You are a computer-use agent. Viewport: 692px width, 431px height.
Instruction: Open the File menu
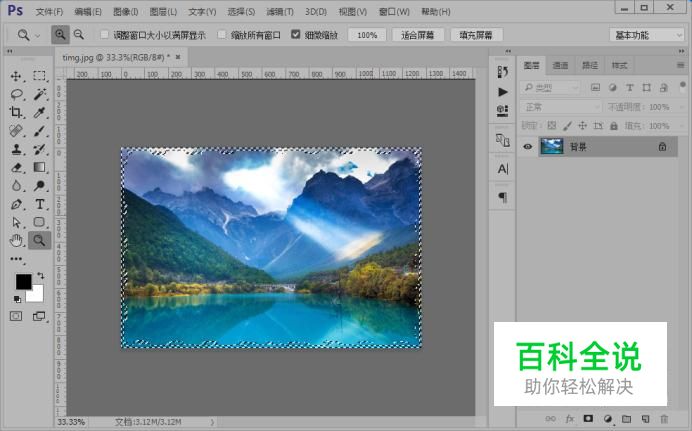(49, 11)
